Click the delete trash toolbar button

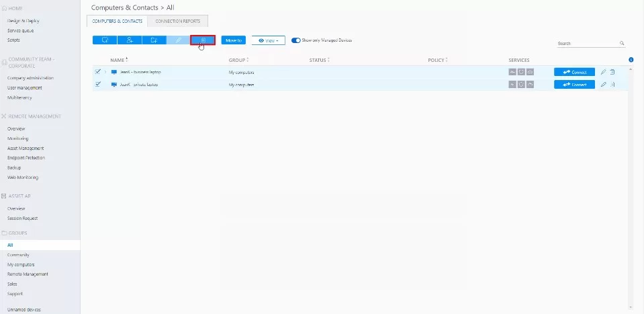203,40
